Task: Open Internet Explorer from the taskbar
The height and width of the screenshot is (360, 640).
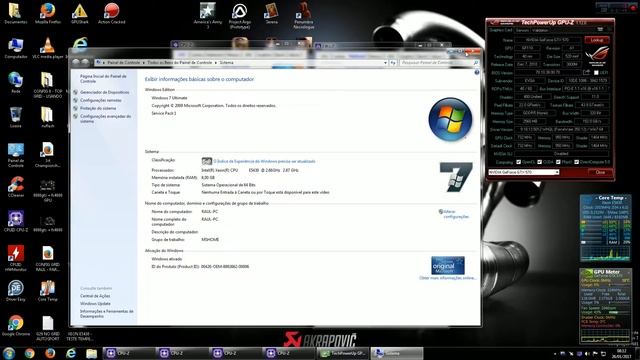Action: [71, 353]
